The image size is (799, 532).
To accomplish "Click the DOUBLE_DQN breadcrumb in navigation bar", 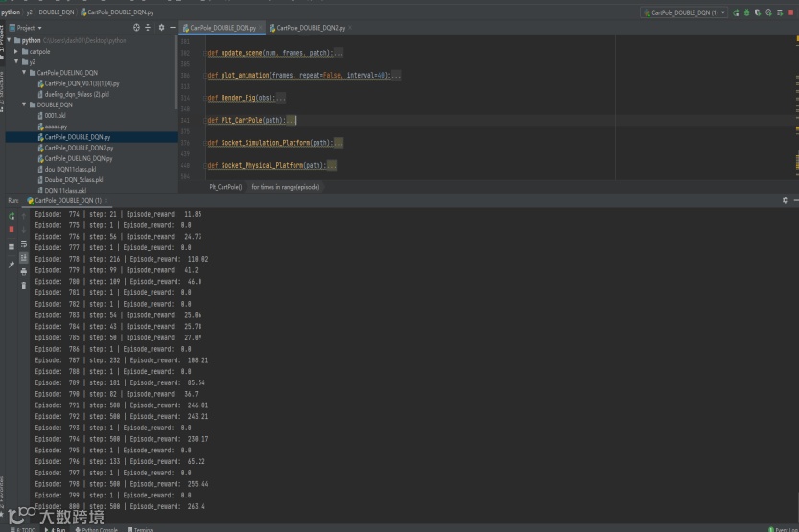I will [56, 12].
